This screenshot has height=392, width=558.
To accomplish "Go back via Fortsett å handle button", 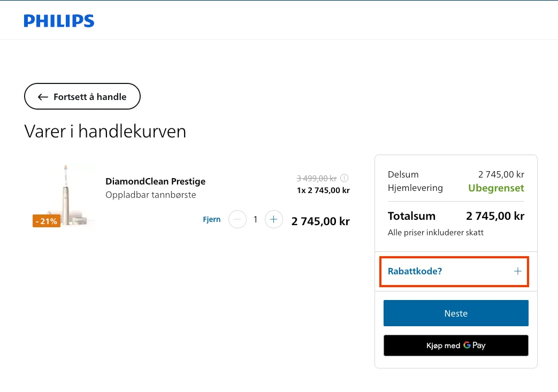I will coord(82,96).
